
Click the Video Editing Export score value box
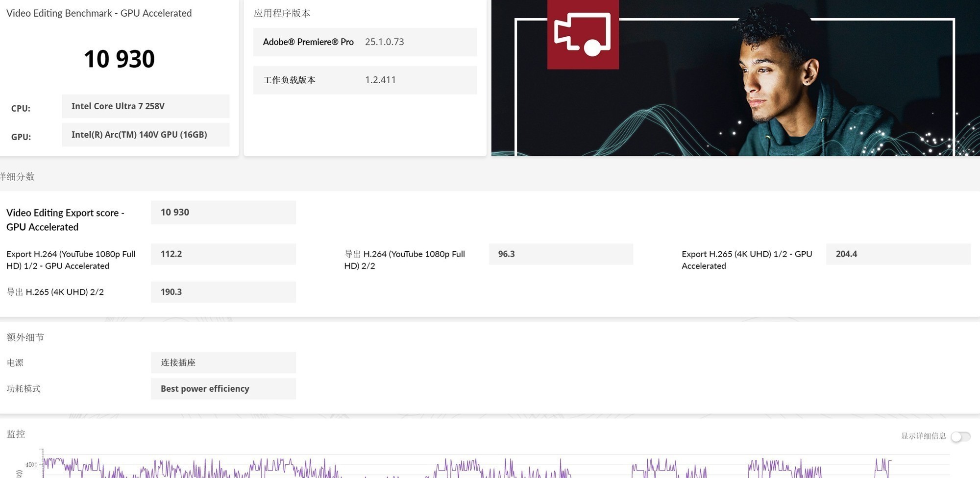pyautogui.click(x=223, y=213)
